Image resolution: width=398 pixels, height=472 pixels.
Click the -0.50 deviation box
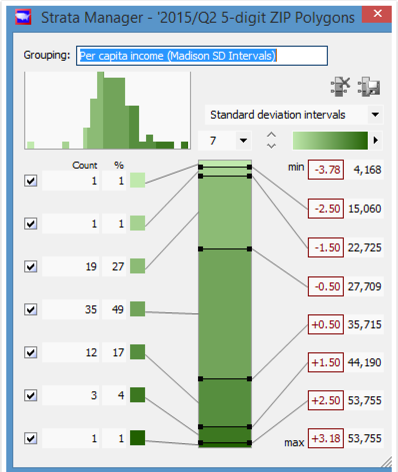pos(326,286)
